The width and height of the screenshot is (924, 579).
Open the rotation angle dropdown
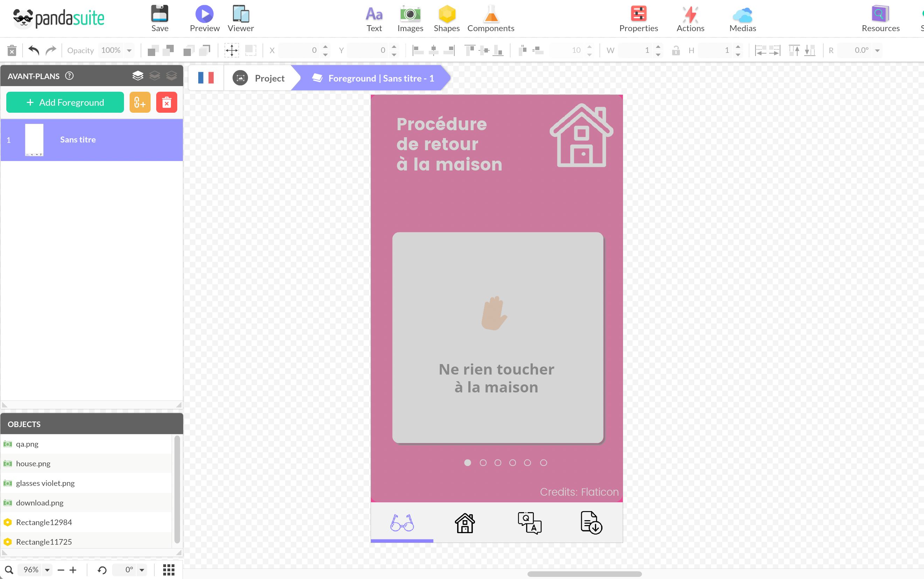[142, 570]
